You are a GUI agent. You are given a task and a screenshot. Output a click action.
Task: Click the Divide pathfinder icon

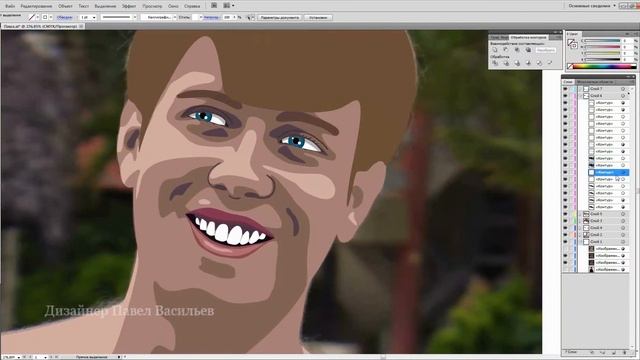(495, 63)
